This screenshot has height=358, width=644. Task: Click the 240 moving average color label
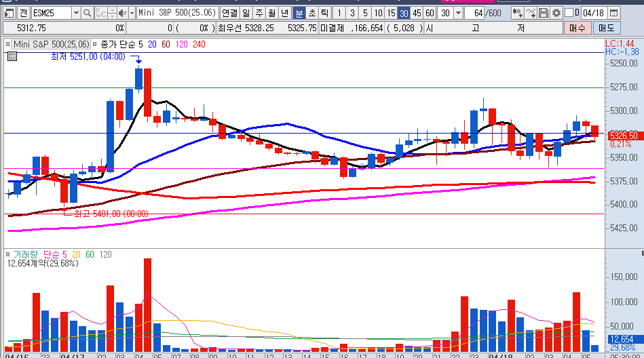pos(199,44)
